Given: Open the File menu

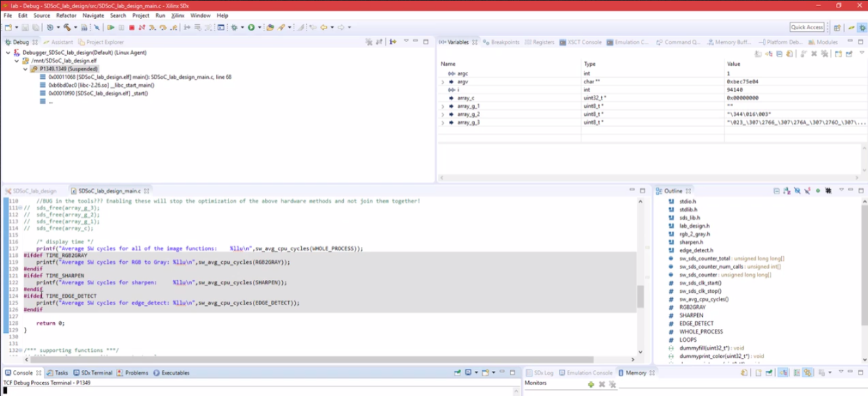Looking at the screenshot, I should [x=8, y=15].
